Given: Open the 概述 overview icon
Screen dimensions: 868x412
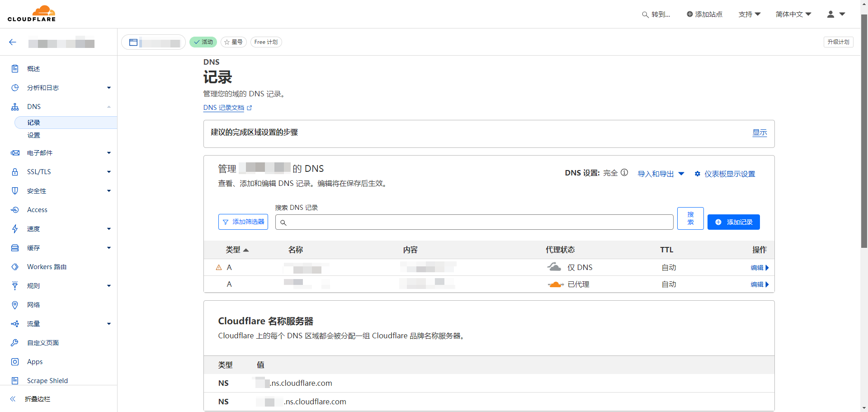Looking at the screenshot, I should tap(15, 69).
